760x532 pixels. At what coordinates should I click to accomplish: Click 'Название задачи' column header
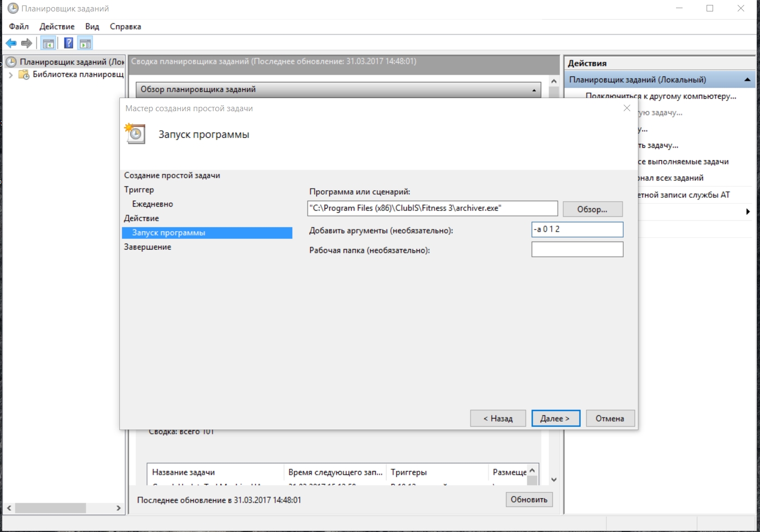(x=215, y=472)
